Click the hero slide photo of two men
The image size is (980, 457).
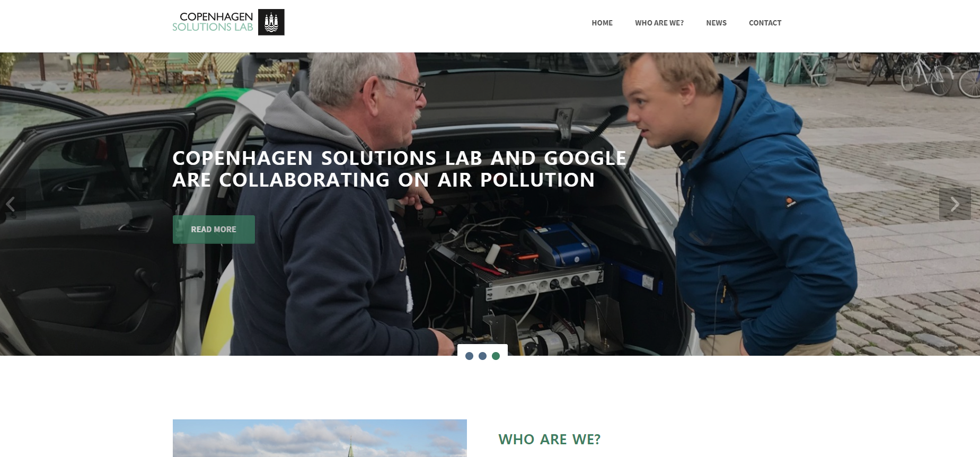(490, 204)
